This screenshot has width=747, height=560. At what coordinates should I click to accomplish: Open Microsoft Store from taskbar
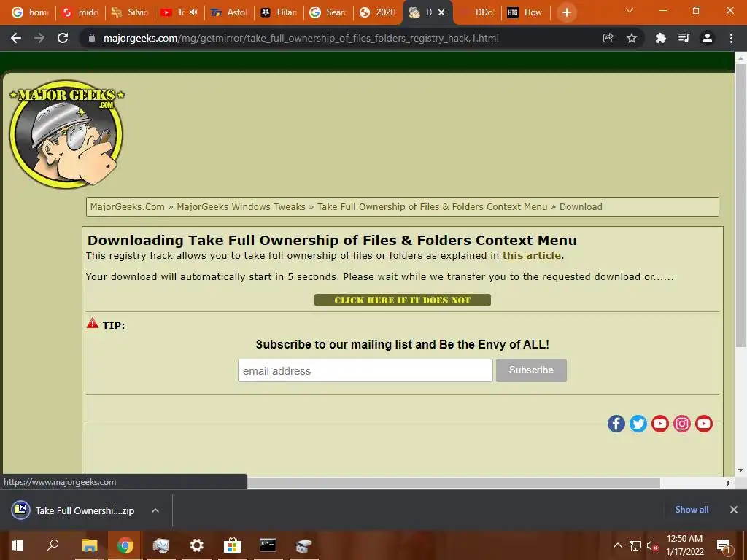232,545
